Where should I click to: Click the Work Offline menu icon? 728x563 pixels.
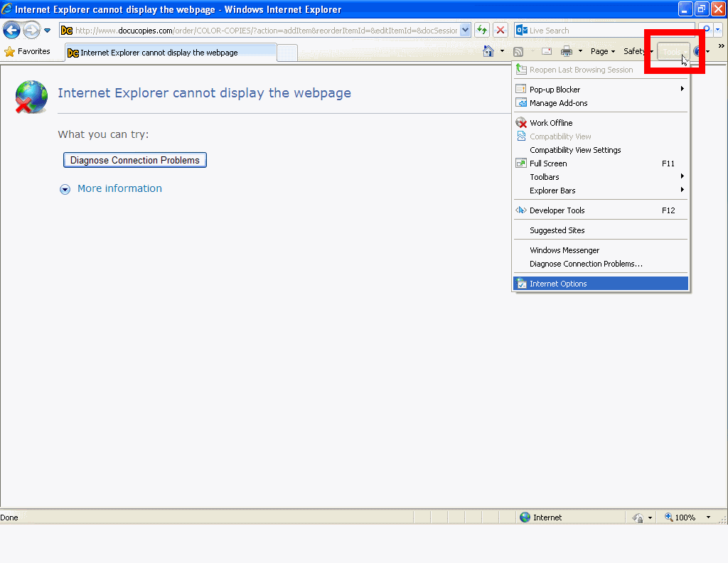[x=521, y=123]
